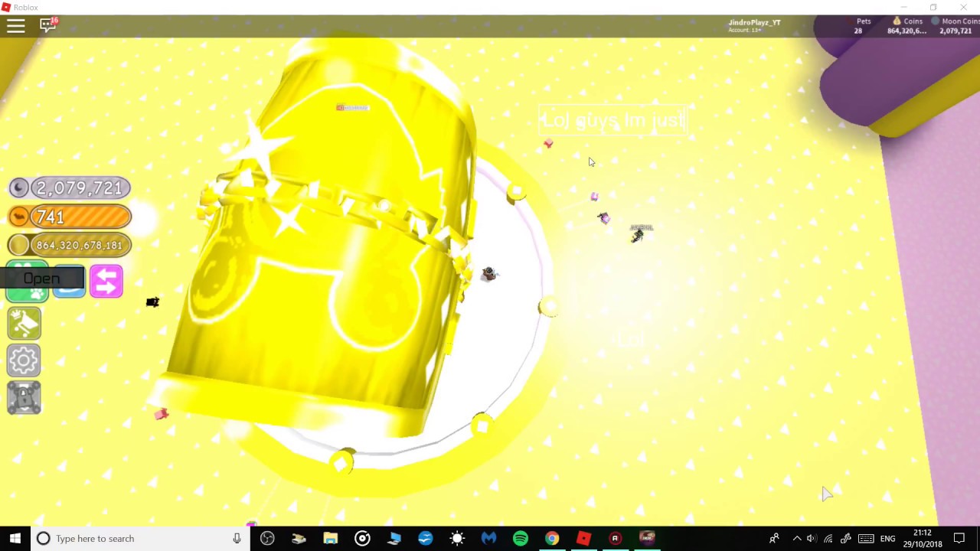Open the network icon in system tray

click(x=828, y=538)
